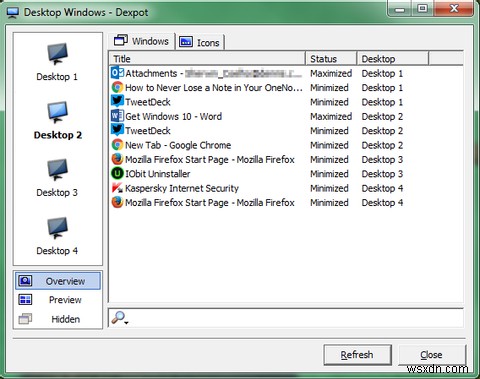This screenshot has width=480, height=379.
Task: Select the Overview view entry
Action: point(58,281)
